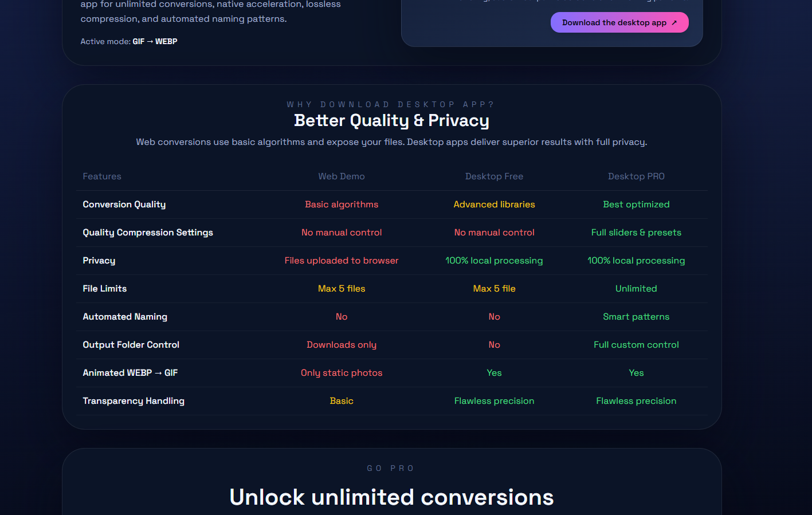Click the Max 5 files cell
The width and height of the screenshot is (812, 515).
click(x=342, y=288)
